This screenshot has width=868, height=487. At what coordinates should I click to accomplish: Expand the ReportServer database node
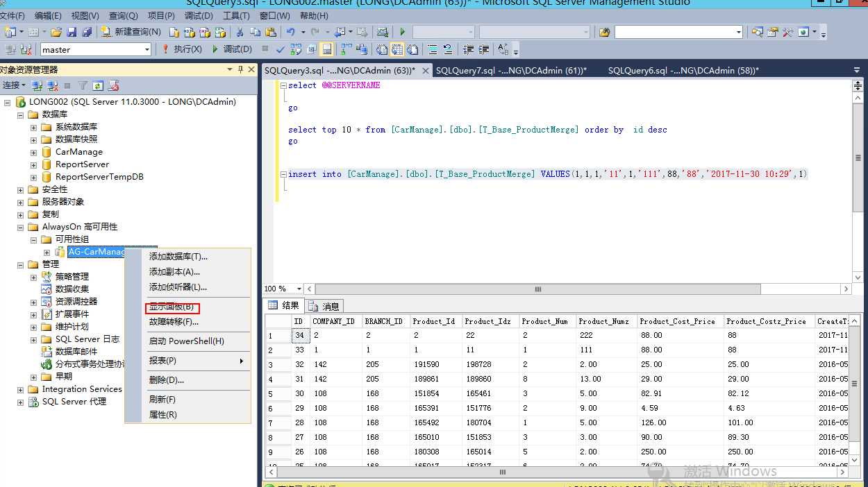[x=33, y=164]
